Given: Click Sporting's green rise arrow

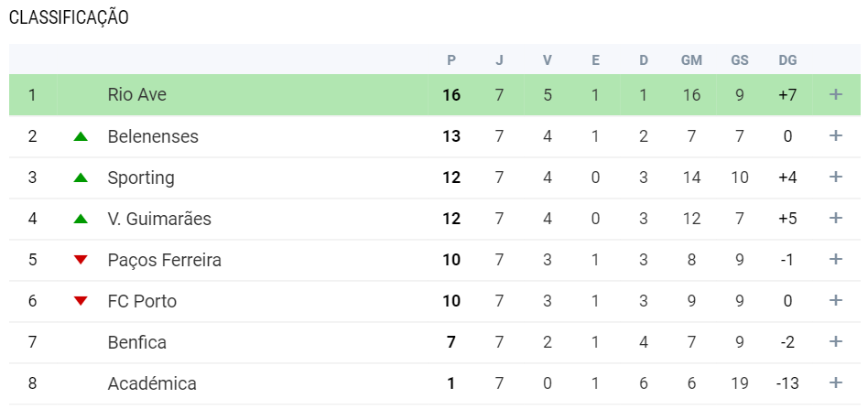Looking at the screenshot, I should pos(81,178).
